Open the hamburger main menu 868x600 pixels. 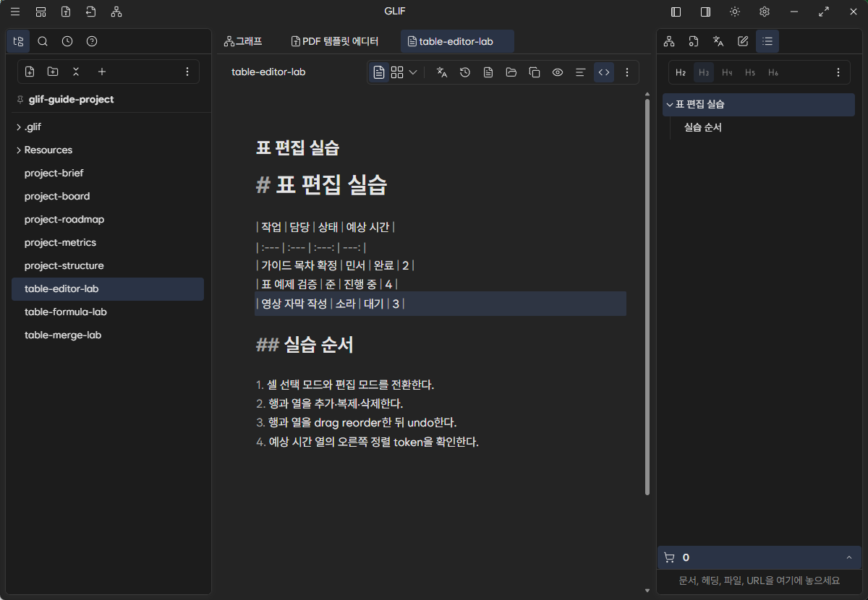coord(15,12)
